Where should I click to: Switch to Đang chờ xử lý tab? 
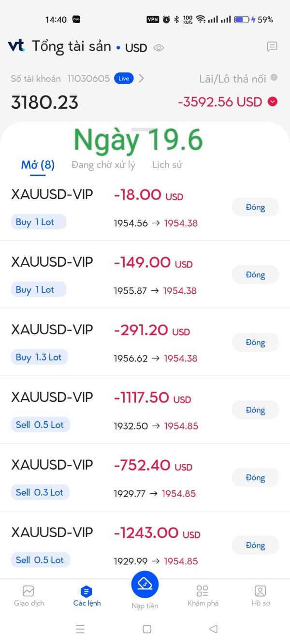point(103,165)
